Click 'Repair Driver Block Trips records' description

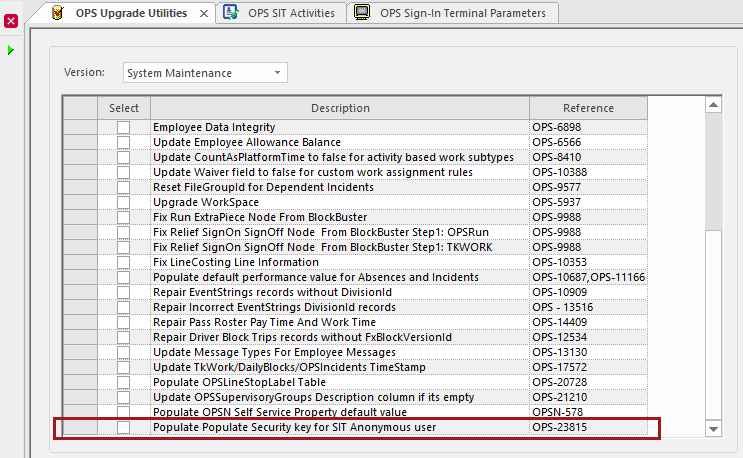pos(302,337)
